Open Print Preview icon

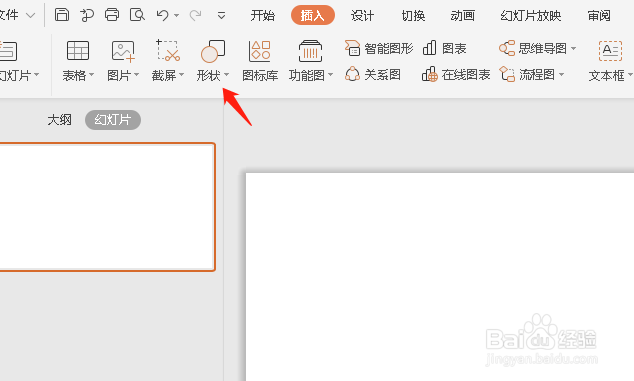137,15
